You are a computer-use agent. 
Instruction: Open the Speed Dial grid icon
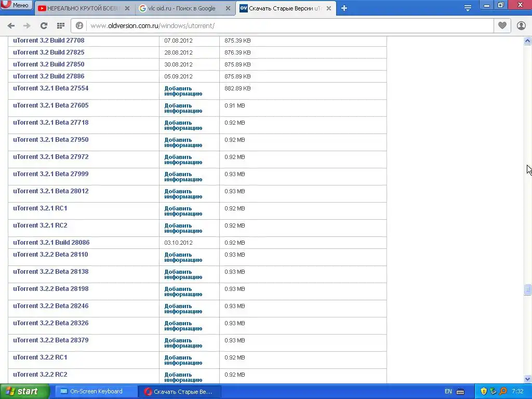[61, 26]
